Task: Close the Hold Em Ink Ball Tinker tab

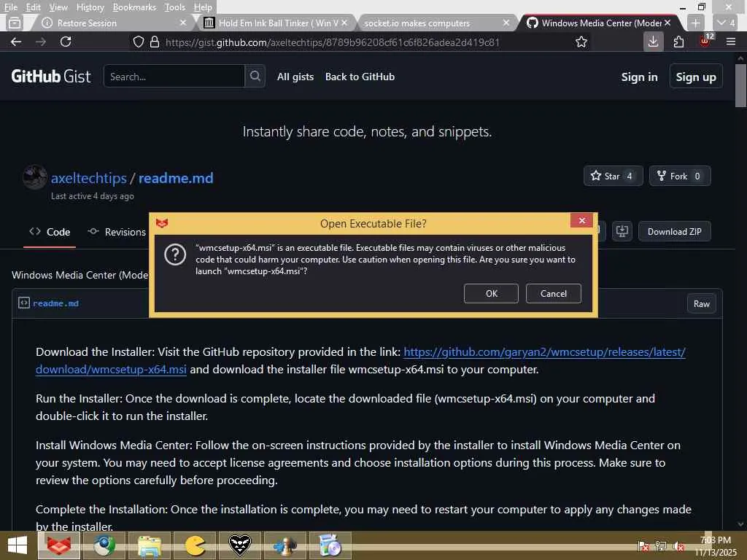Action: pyautogui.click(x=344, y=23)
